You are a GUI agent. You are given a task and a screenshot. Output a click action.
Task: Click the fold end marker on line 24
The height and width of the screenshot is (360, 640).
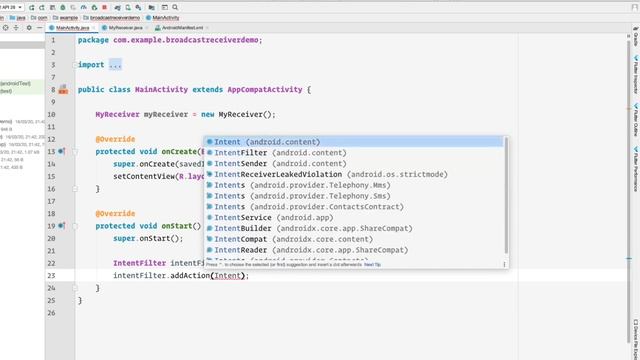[75, 288]
